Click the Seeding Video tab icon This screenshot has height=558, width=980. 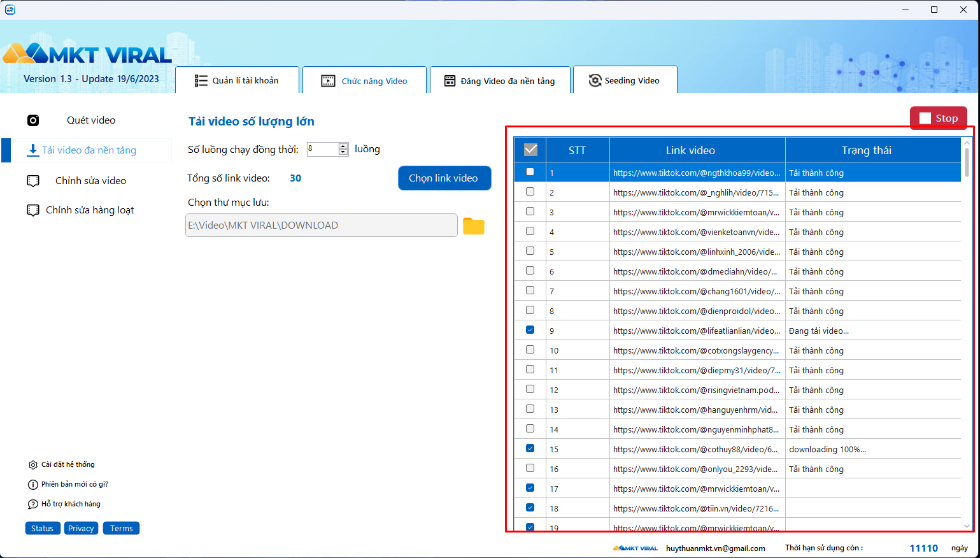595,80
